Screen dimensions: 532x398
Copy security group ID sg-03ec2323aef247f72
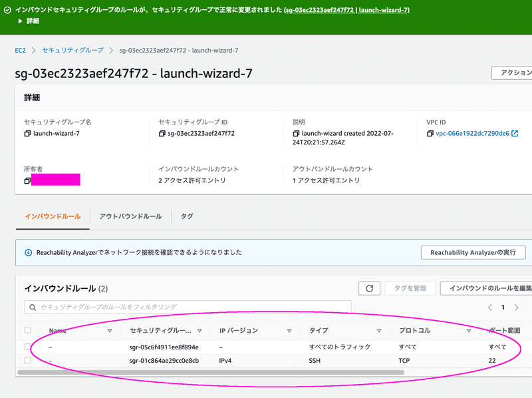[162, 134]
